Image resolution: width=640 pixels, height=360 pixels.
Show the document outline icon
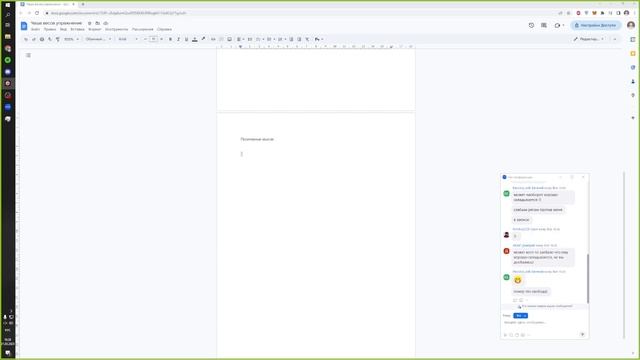tap(28, 55)
